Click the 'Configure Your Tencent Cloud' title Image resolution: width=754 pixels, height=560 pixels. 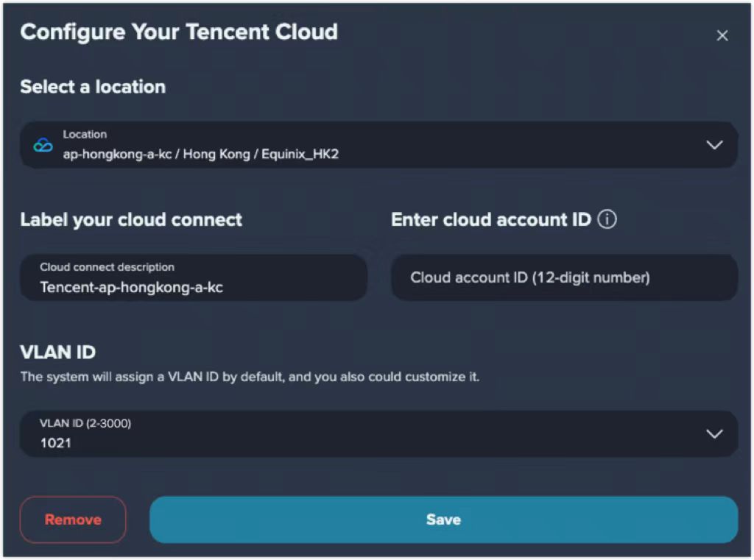point(179,32)
